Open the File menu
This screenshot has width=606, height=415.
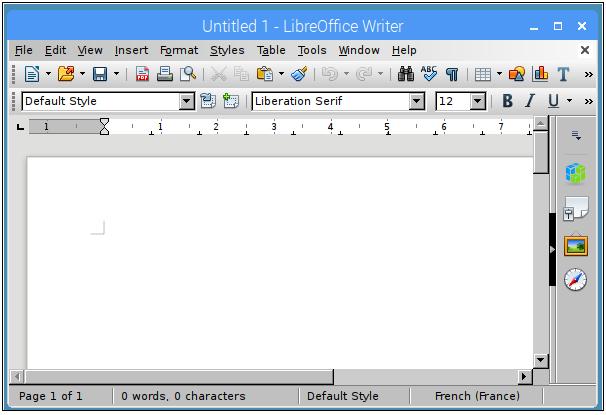pyautogui.click(x=24, y=50)
